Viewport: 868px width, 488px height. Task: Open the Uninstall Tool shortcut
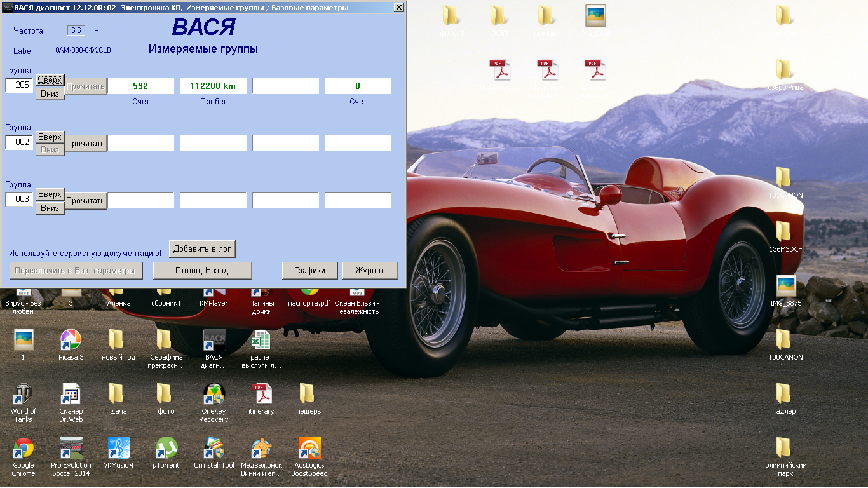tap(214, 449)
